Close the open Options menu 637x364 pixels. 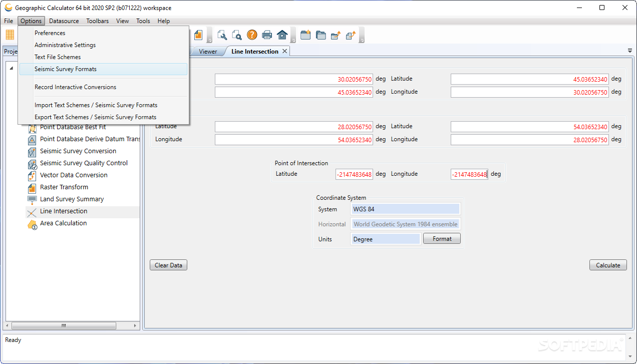[31, 21]
